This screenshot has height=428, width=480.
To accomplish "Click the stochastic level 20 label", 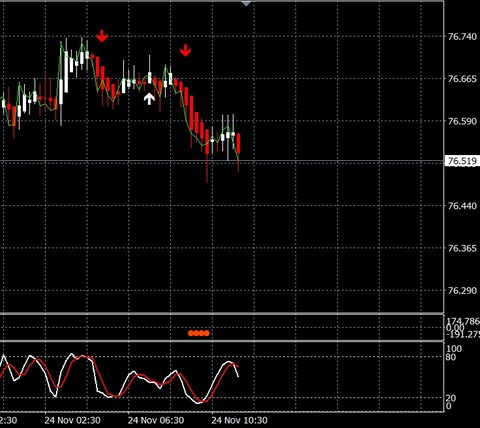I will tap(451, 398).
